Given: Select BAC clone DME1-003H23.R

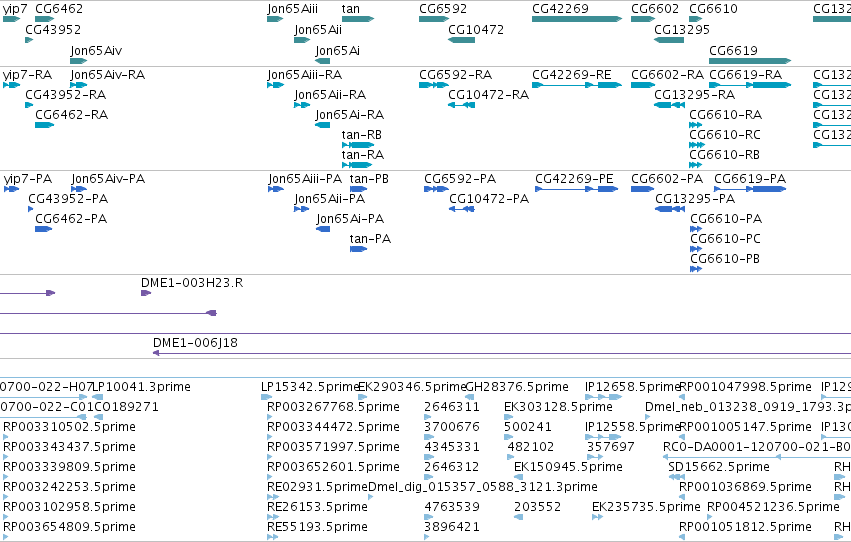Looking at the screenshot, I should pos(146,294).
